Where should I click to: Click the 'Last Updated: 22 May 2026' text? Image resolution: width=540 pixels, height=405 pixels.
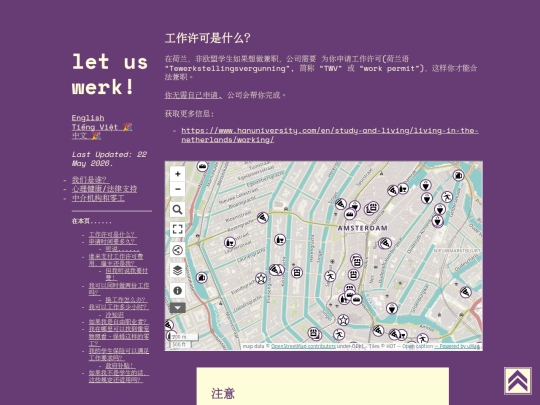(x=109, y=159)
